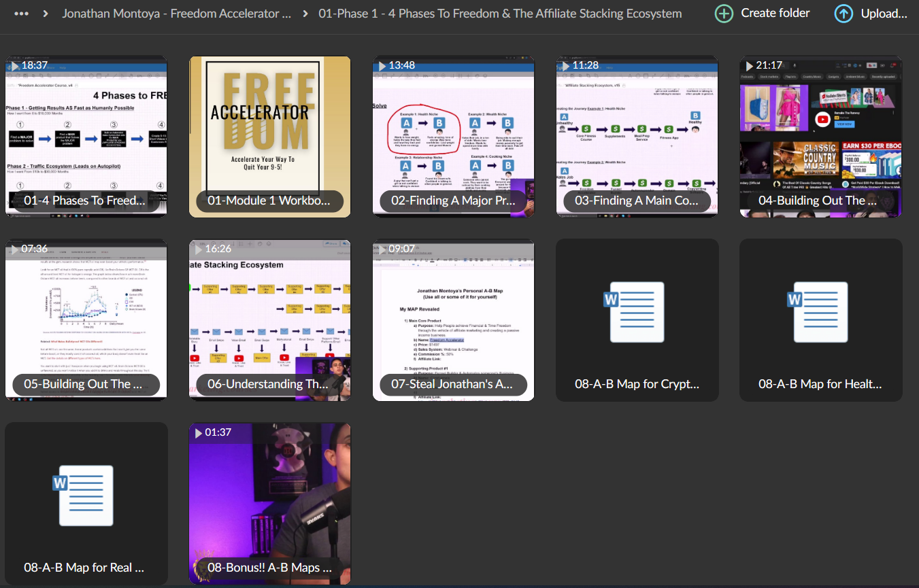Click the Upload arrow icon

[843, 14]
